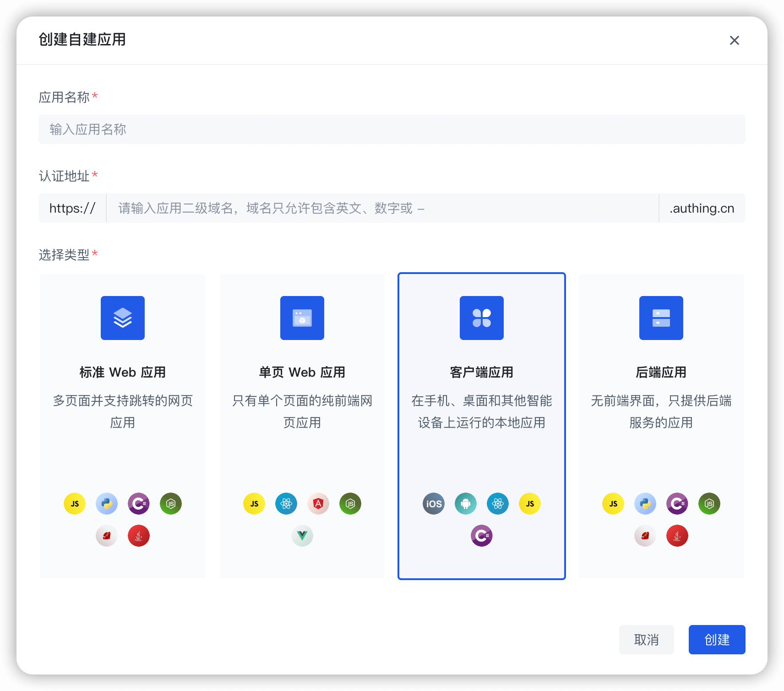
Task: Click the Node.js icon under 后端应用
Action: [x=709, y=504]
